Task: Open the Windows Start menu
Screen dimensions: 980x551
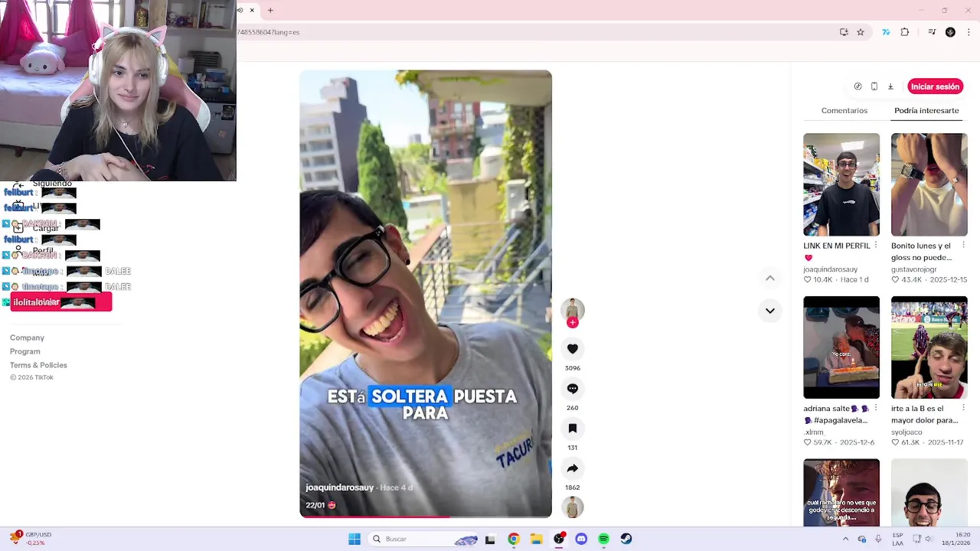Action: [354, 539]
